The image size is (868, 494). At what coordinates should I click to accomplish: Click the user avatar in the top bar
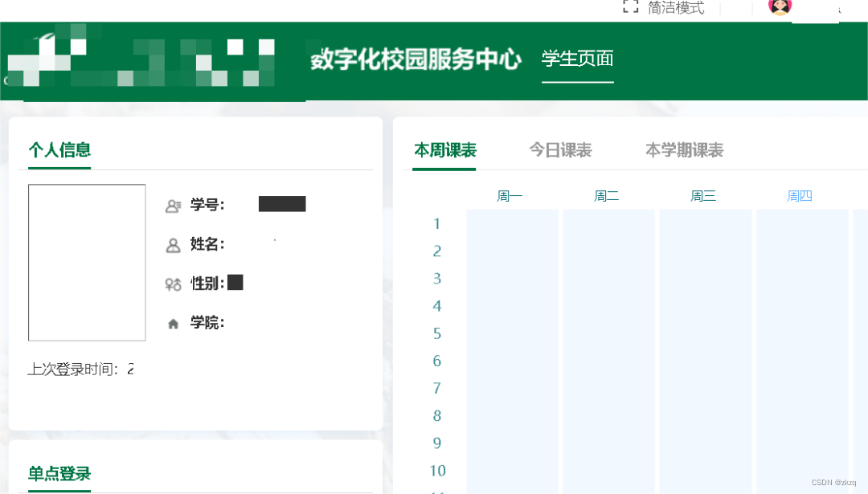click(778, 8)
